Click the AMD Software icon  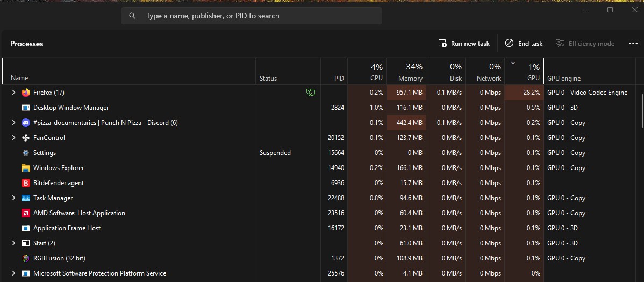[x=26, y=213]
